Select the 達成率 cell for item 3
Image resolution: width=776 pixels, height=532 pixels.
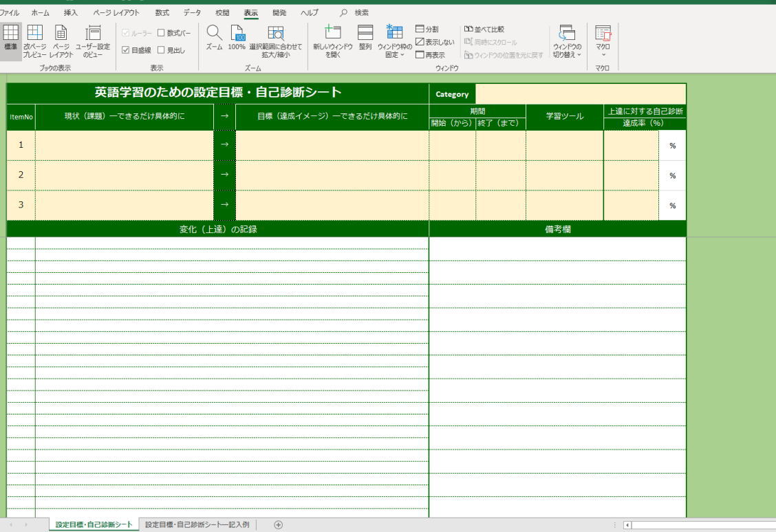click(632, 206)
